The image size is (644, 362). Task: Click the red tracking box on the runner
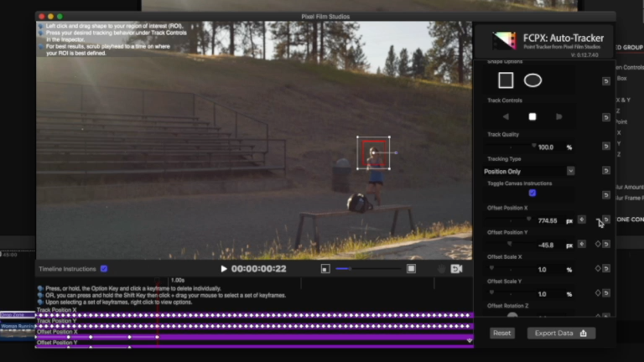pyautogui.click(x=374, y=153)
